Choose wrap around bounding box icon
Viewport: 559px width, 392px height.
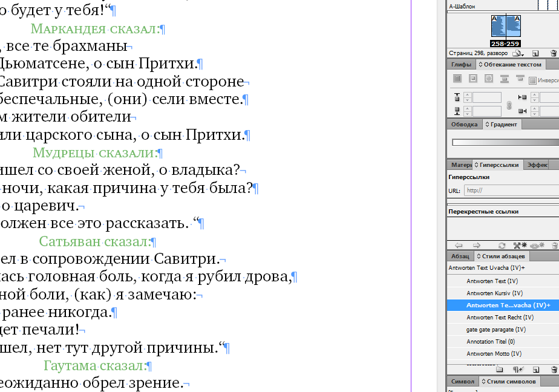coord(472,79)
